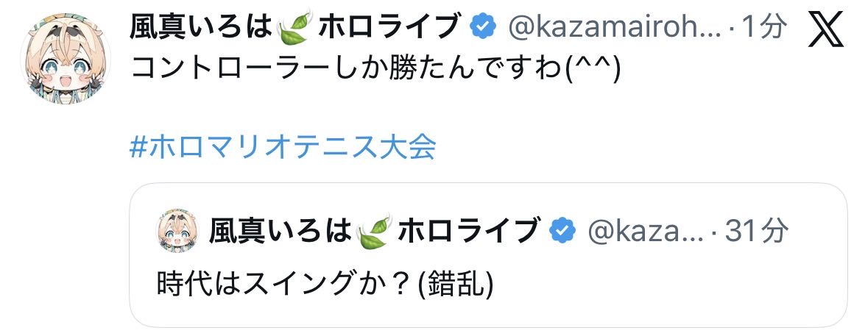The width and height of the screenshot is (868, 336).
Task: Click the small avatar inside the quoted post
Action: tap(179, 232)
